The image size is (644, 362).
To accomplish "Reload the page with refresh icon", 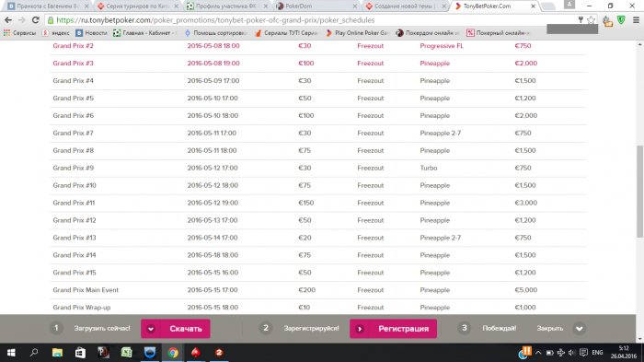I will [x=36, y=19].
